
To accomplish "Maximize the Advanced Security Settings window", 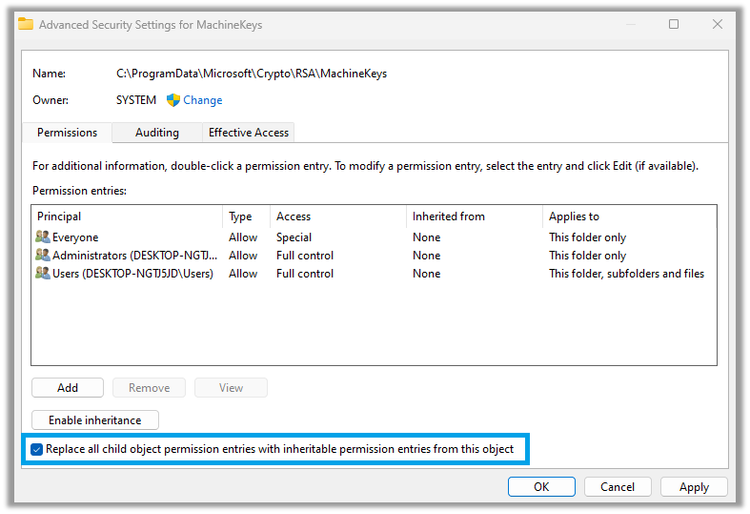I will click(673, 25).
